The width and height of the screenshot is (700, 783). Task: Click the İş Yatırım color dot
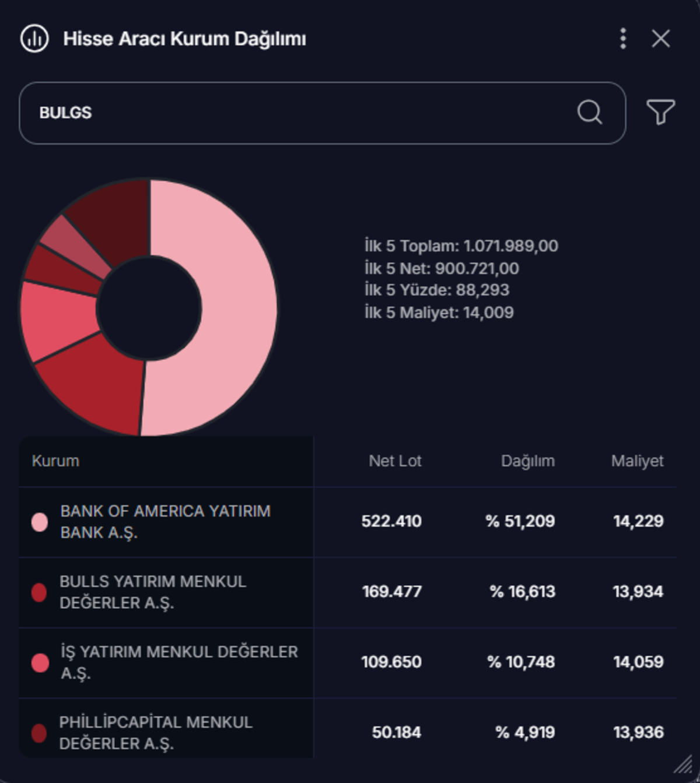coord(40,663)
